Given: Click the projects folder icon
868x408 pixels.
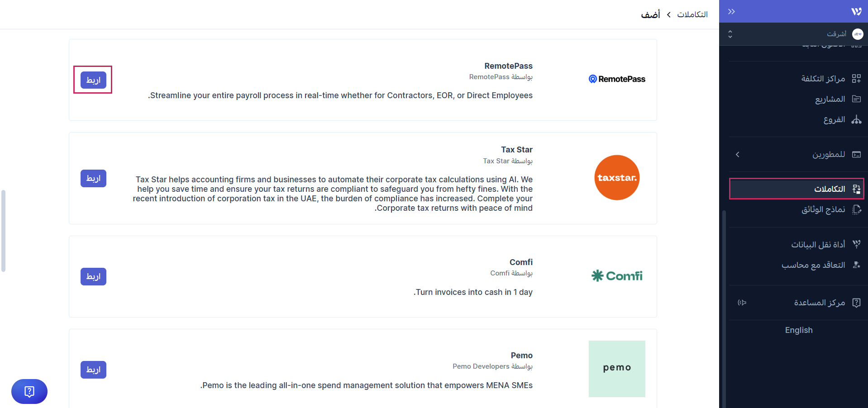Looking at the screenshot, I should coord(856,99).
